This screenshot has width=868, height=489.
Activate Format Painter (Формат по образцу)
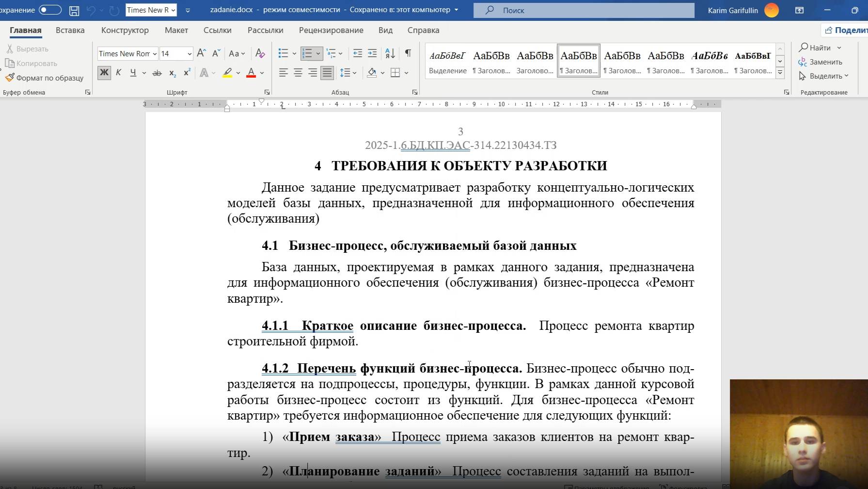44,77
